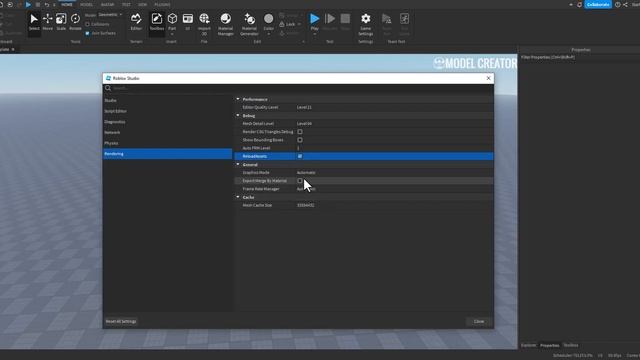Click the Close button in settings dialog
Viewport: 640px width, 360px height.
point(479,322)
